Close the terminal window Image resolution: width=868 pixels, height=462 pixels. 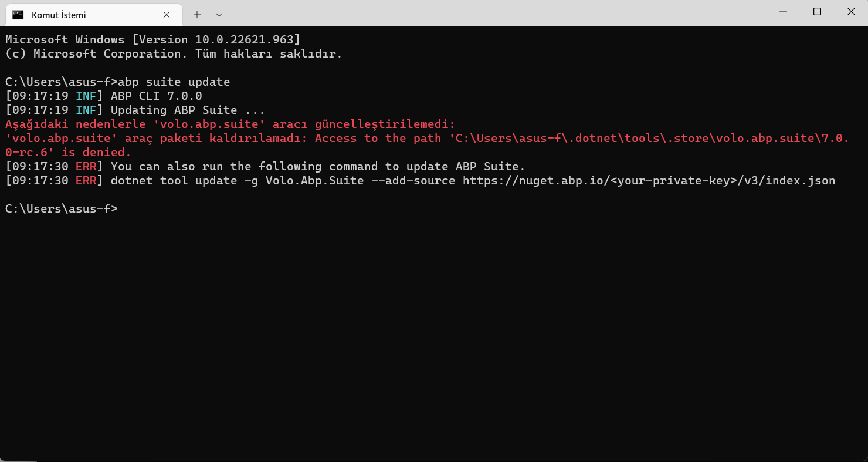click(x=851, y=12)
